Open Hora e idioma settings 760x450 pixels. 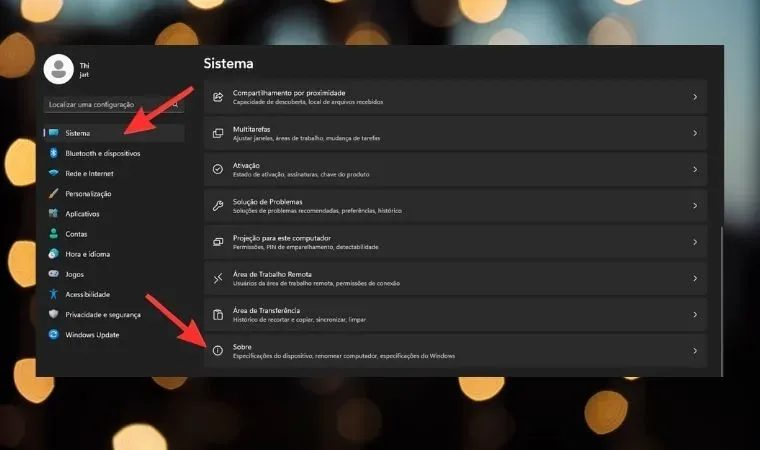114,254
